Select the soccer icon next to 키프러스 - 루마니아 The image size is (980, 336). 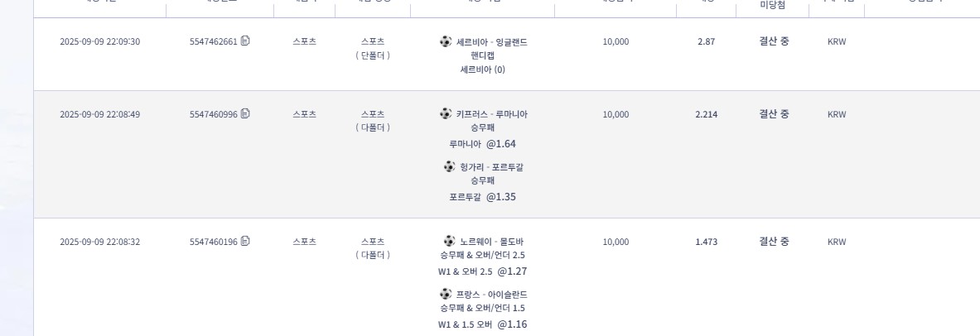(446, 113)
